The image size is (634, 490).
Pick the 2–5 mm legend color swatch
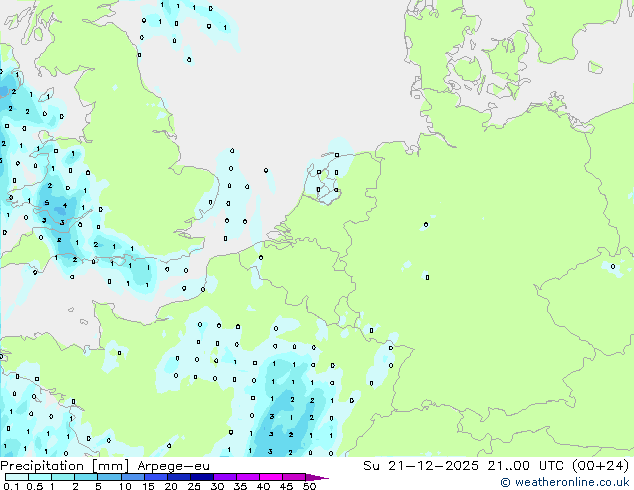86,477
